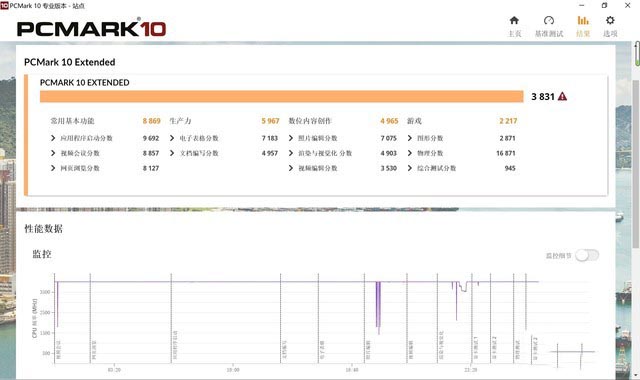This screenshot has width=640, height=380.
Task: Click the web browsing score 8 127
Action: [x=151, y=168]
